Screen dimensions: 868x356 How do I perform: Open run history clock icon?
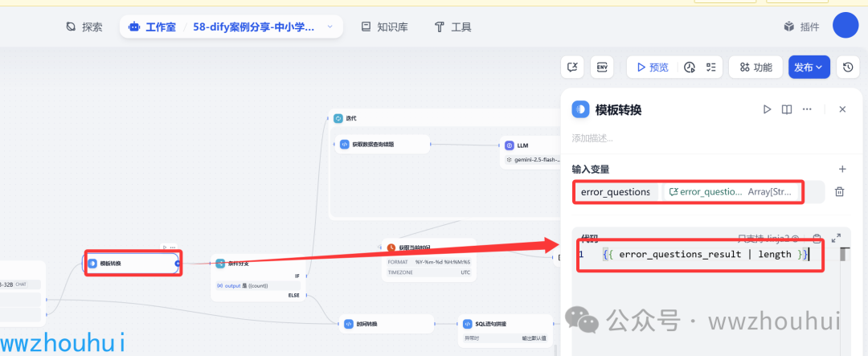[690, 67]
